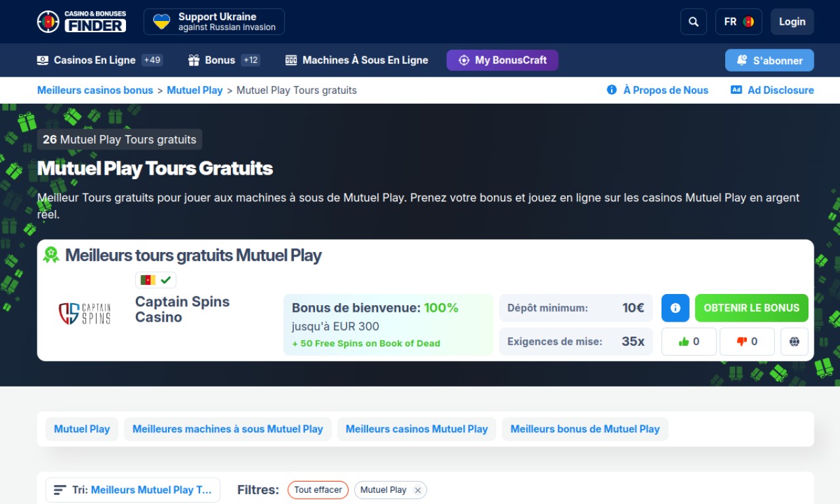Screen dimensions: 840x504
Task: Open À Propos de Nous link
Action: pyautogui.click(x=658, y=91)
